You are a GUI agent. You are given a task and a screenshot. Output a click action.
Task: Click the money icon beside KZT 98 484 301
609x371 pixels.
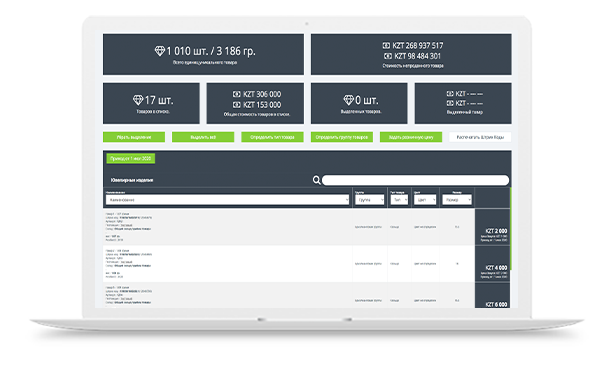[x=388, y=56]
